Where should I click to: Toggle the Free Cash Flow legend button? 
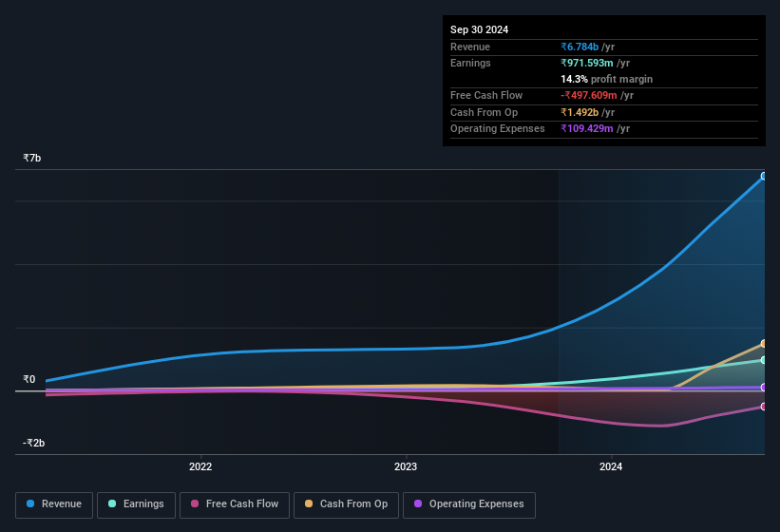coord(235,504)
